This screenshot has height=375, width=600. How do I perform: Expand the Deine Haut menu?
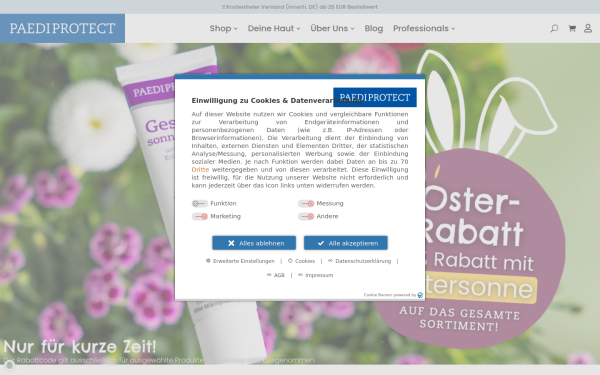(x=274, y=28)
